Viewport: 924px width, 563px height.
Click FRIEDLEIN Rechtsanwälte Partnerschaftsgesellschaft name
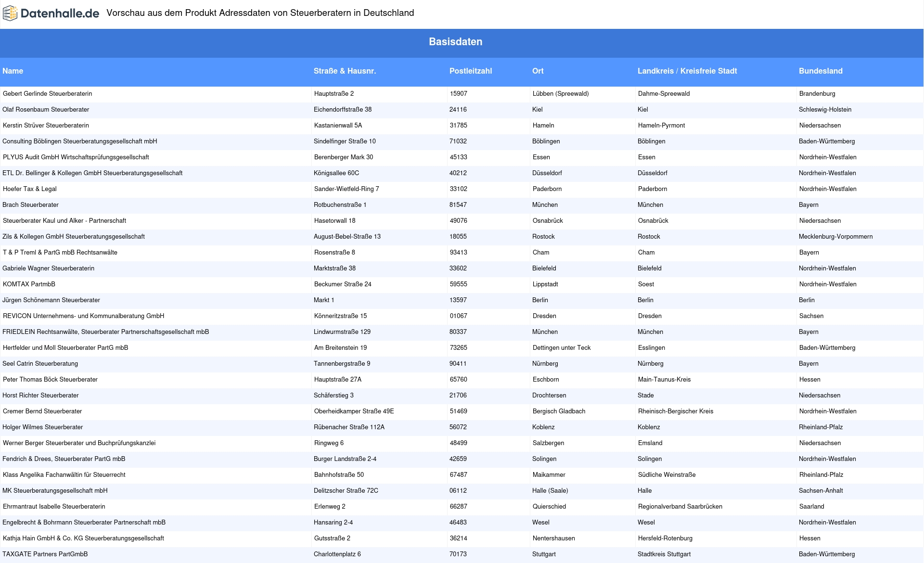tap(106, 332)
